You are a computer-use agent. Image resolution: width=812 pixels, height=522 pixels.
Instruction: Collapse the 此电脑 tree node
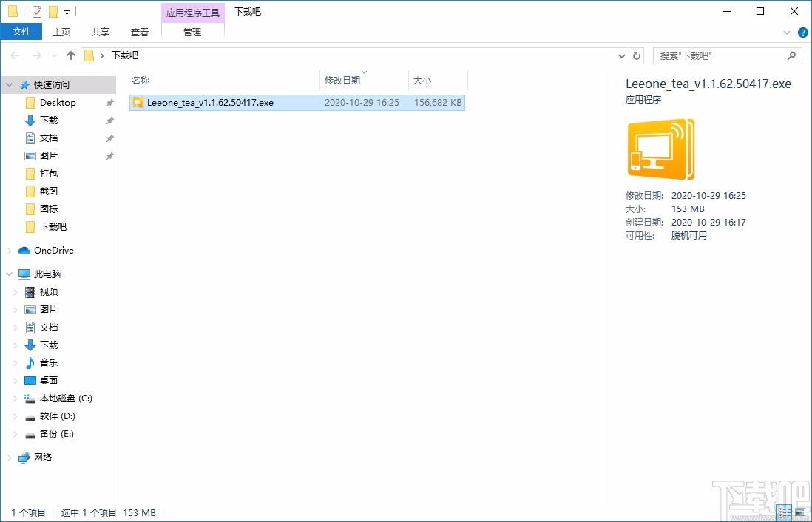(10, 274)
